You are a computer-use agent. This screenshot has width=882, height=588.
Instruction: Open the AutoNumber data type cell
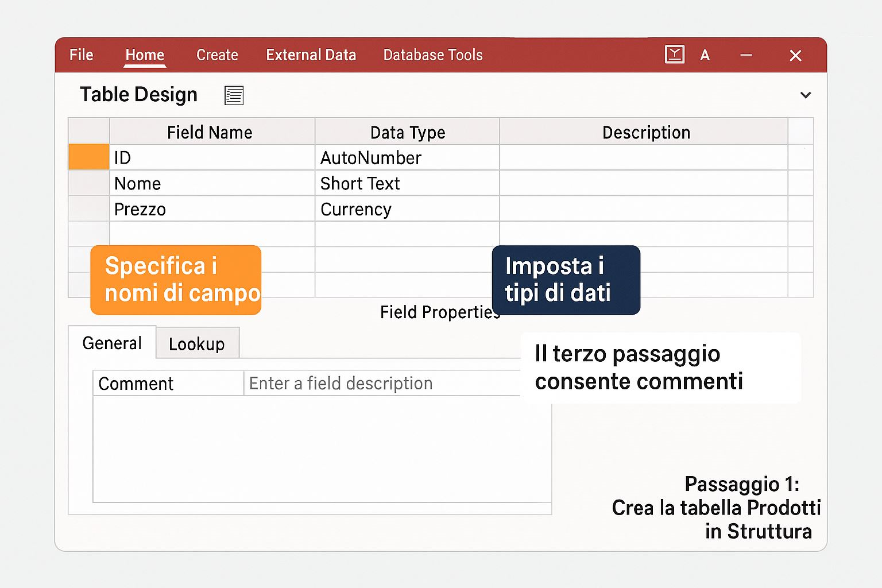click(407, 158)
